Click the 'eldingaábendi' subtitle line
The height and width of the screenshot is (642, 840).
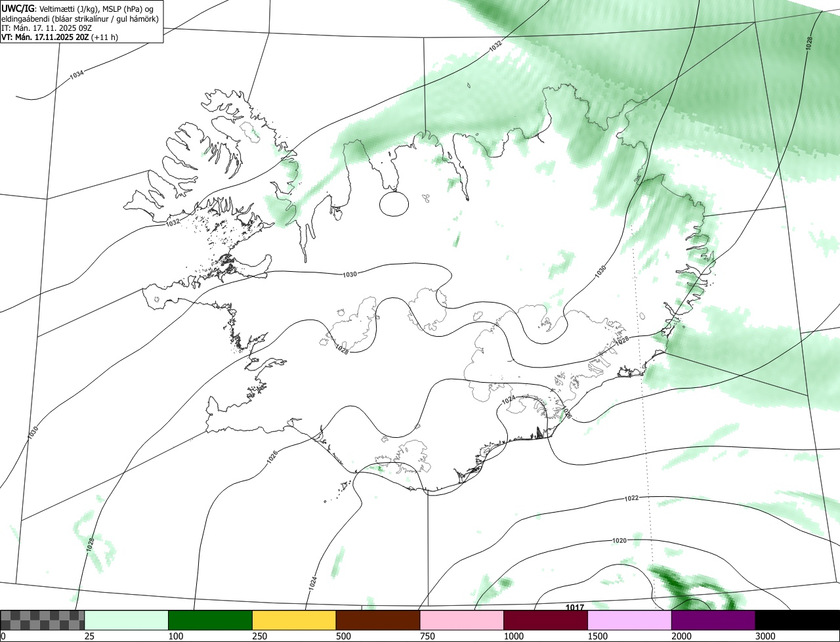click(x=80, y=18)
